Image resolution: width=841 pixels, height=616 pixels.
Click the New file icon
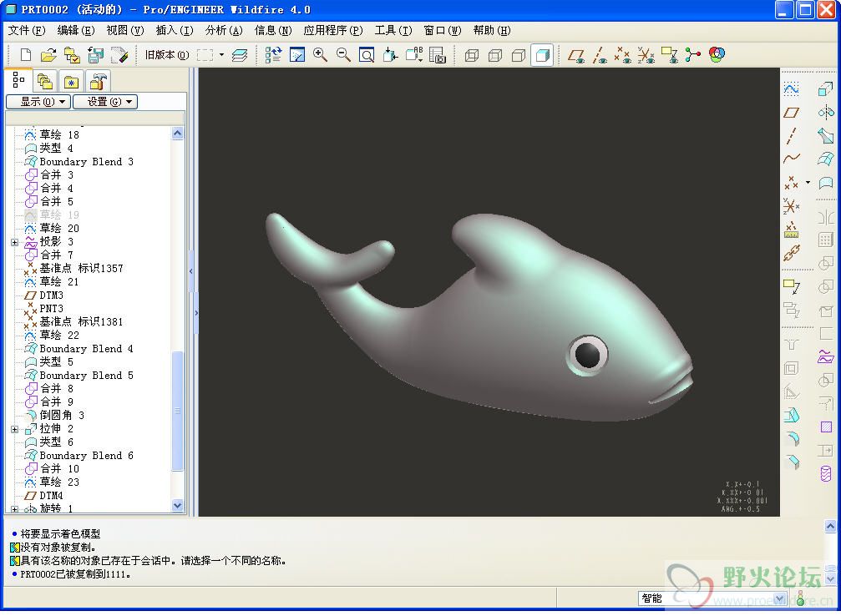[26, 55]
